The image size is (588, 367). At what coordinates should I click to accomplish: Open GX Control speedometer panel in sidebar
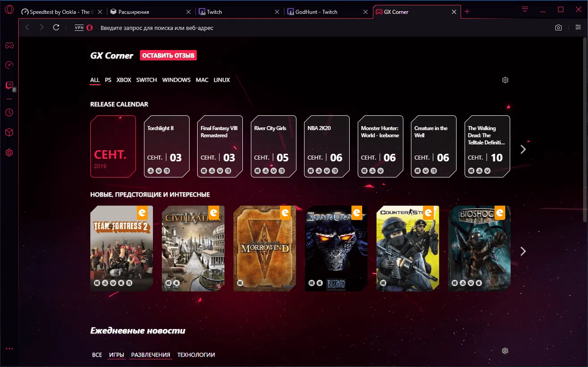pos(9,65)
